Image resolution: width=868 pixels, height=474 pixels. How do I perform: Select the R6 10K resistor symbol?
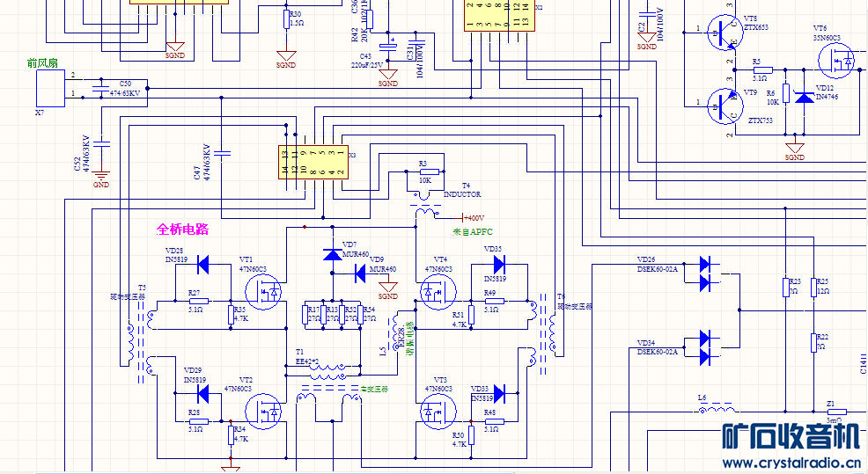(x=785, y=93)
